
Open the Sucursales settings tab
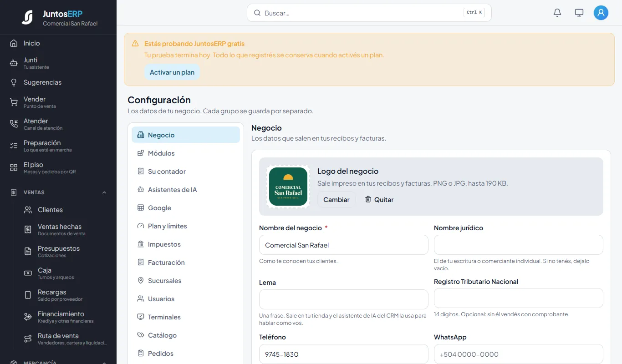click(186, 281)
